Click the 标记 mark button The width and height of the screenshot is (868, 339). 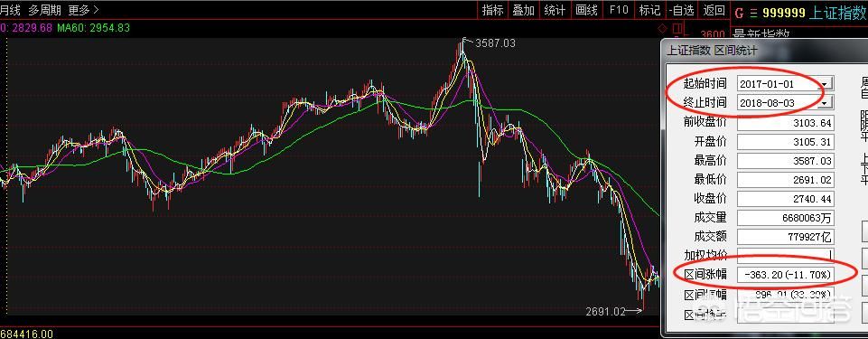click(649, 10)
